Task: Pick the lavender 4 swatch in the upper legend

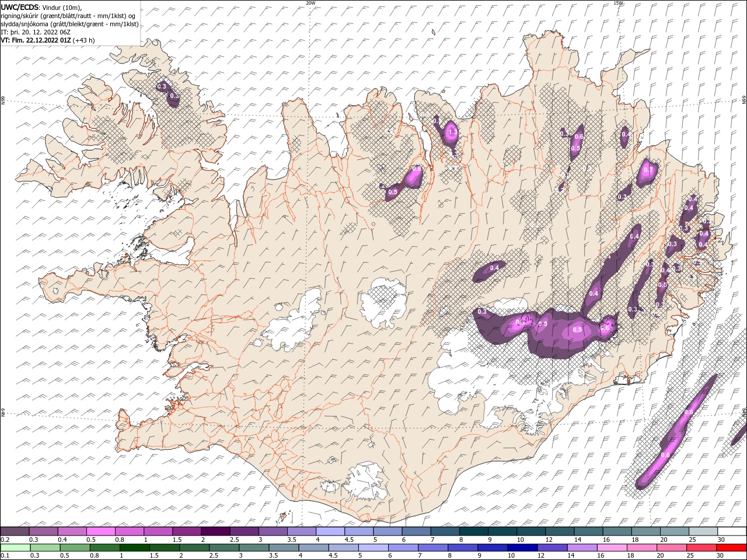Action: point(330,531)
